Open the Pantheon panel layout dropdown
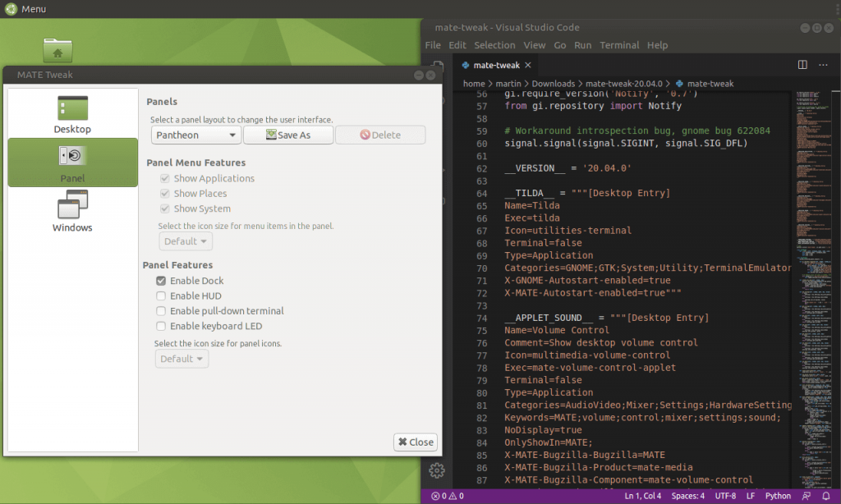The image size is (841, 504). tap(195, 135)
